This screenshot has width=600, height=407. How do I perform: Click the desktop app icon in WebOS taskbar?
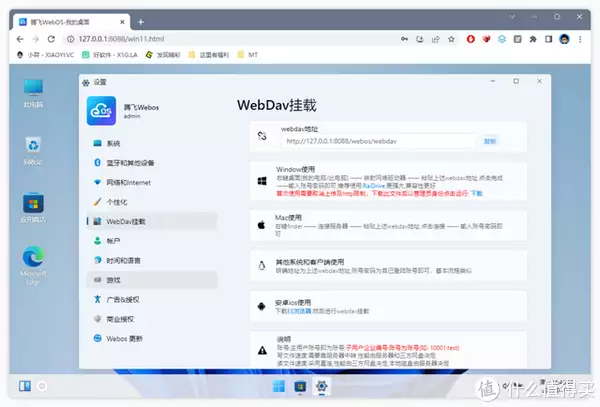click(300, 386)
